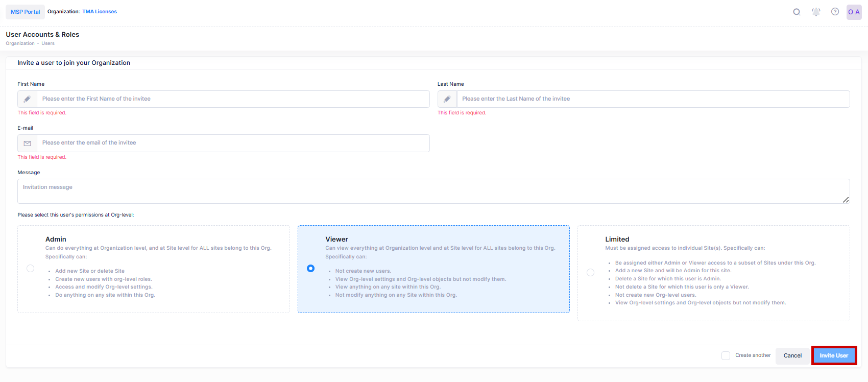
Task: Click the envelope icon beside E-mail
Action: [28, 144]
